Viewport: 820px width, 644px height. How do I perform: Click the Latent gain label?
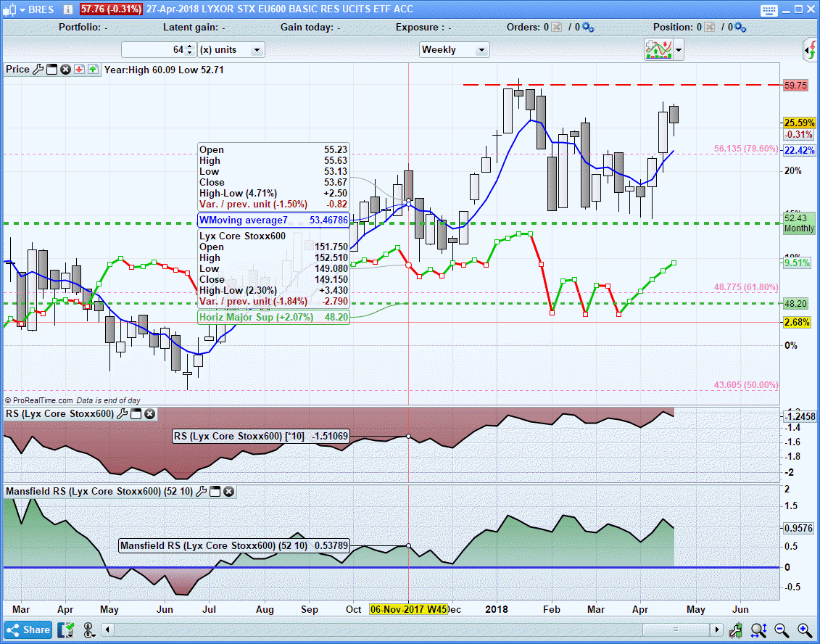(x=191, y=28)
